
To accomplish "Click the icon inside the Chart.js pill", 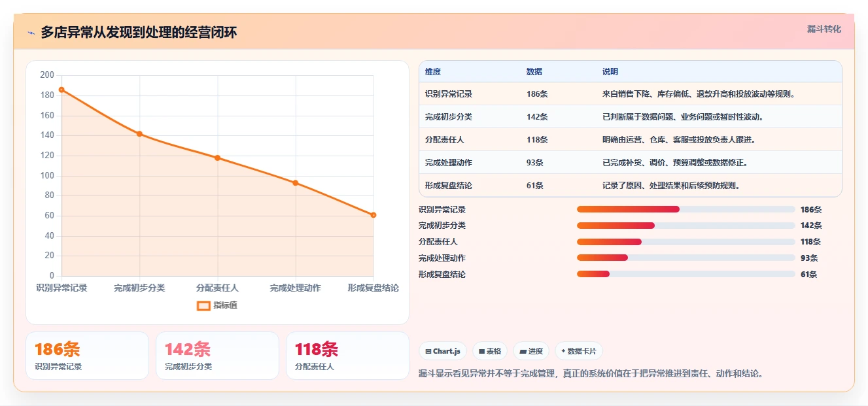I will pos(428,351).
